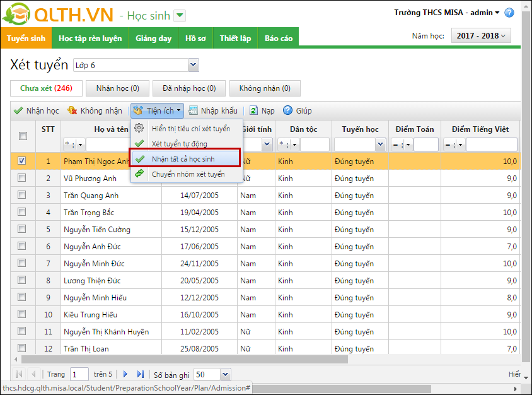Check the row for Trần Quang Anh
Image resolution: width=532 pixels, height=395 pixels.
(x=22, y=195)
